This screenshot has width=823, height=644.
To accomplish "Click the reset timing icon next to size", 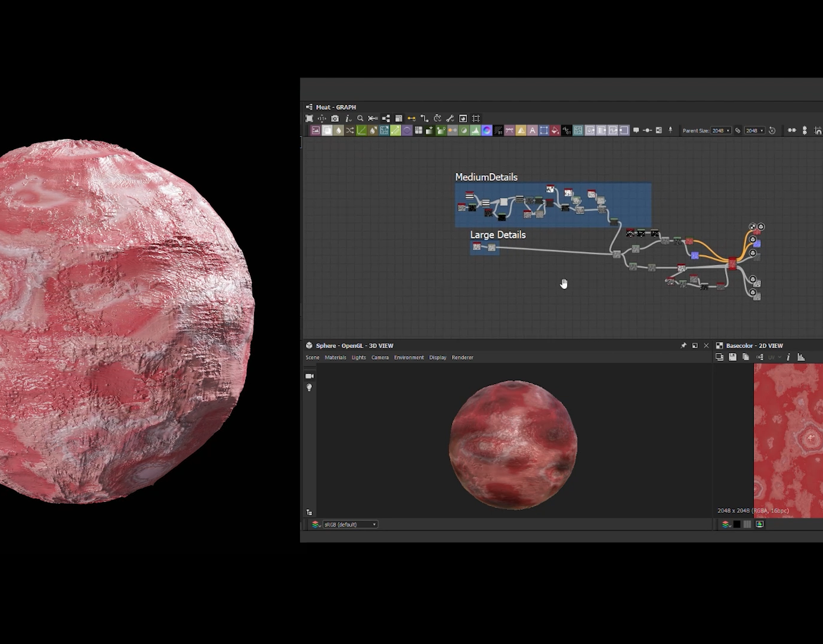I will tap(772, 131).
